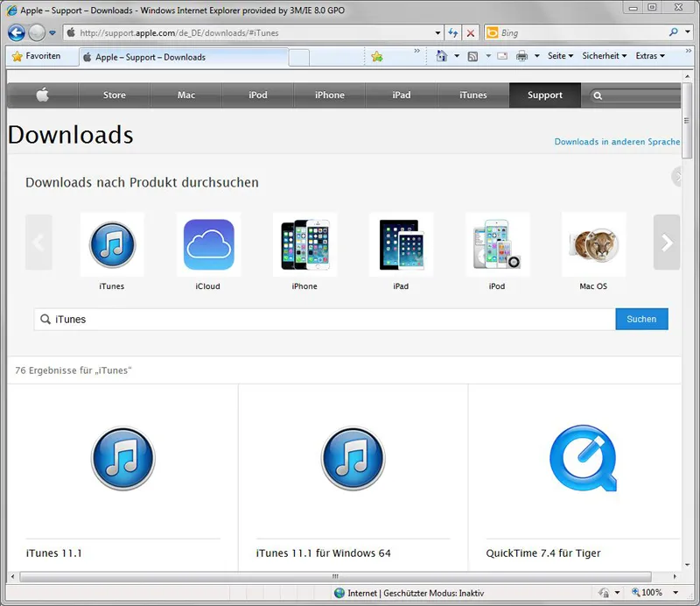Screen dimensions: 700x606
Task: Select the Apple – Support – Downloads tab
Action: tap(183, 57)
